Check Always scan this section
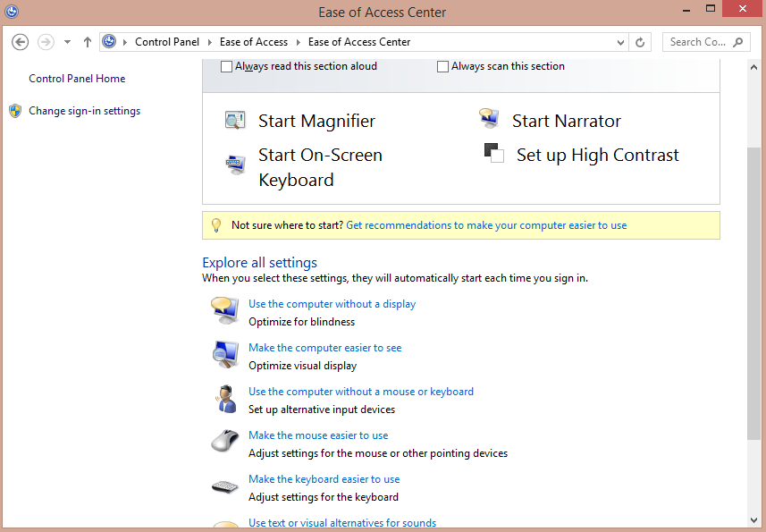Image resolution: width=766 pixels, height=532 pixels. coord(442,66)
